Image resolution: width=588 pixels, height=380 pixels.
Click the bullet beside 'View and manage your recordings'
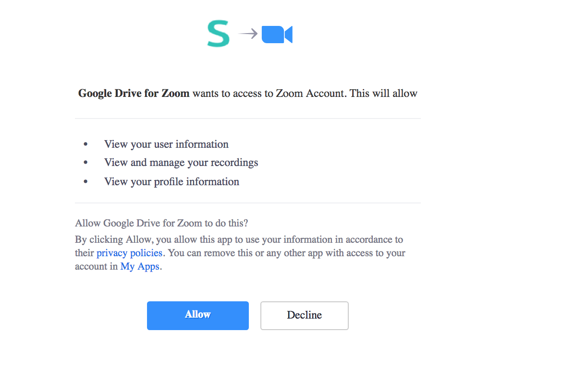[x=86, y=163]
